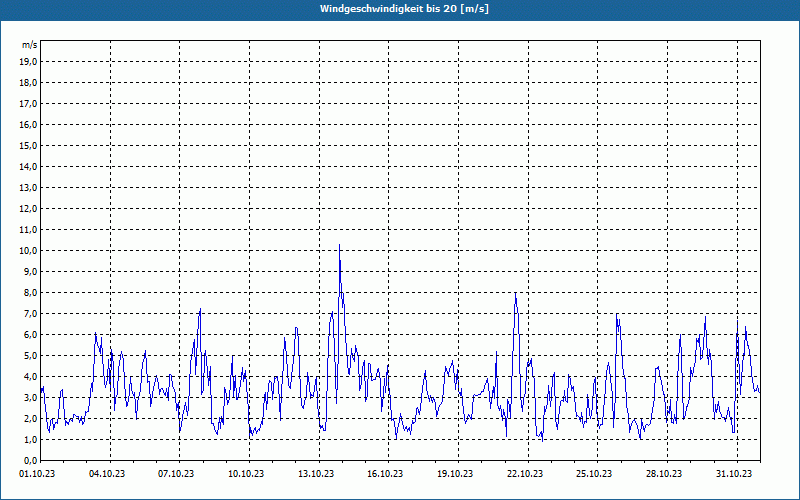The image size is (800, 500).
Task: Select the 18,0 y-axis label
Action: pyautogui.click(x=28, y=83)
